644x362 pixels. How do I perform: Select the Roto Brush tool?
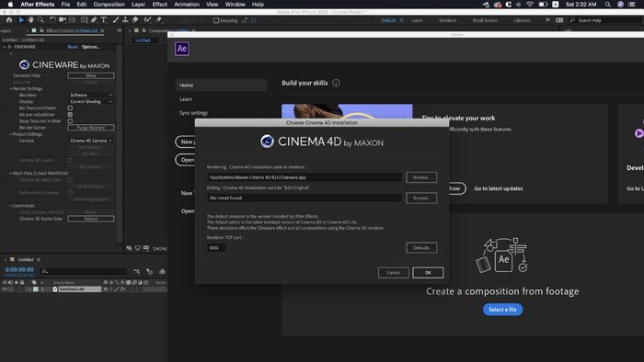[x=147, y=19]
